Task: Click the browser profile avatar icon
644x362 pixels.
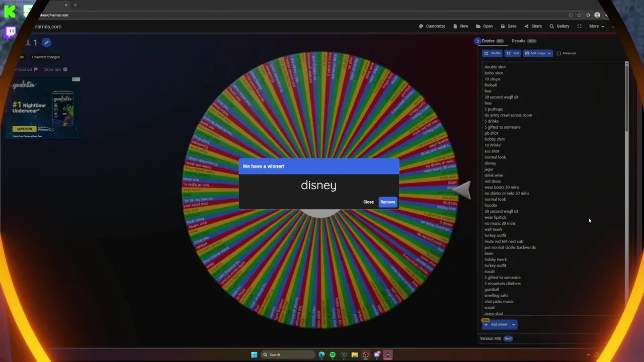Action: point(597,15)
